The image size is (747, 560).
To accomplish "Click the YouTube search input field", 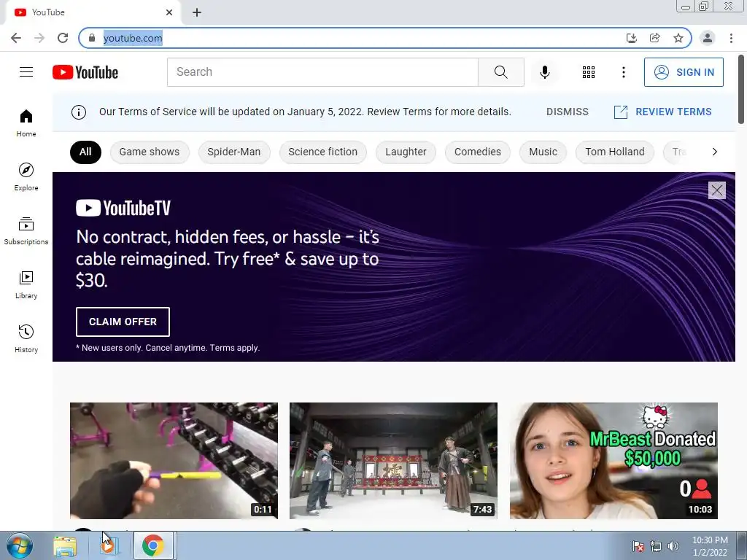I will [x=322, y=72].
